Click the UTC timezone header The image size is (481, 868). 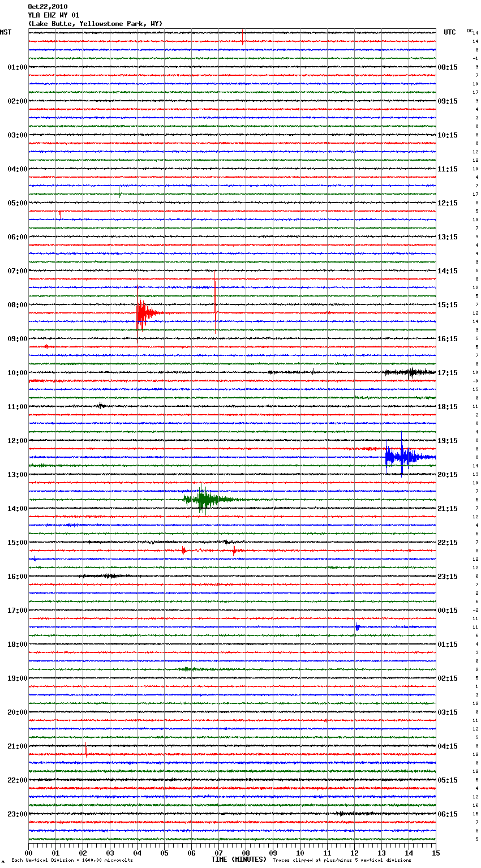(450, 32)
